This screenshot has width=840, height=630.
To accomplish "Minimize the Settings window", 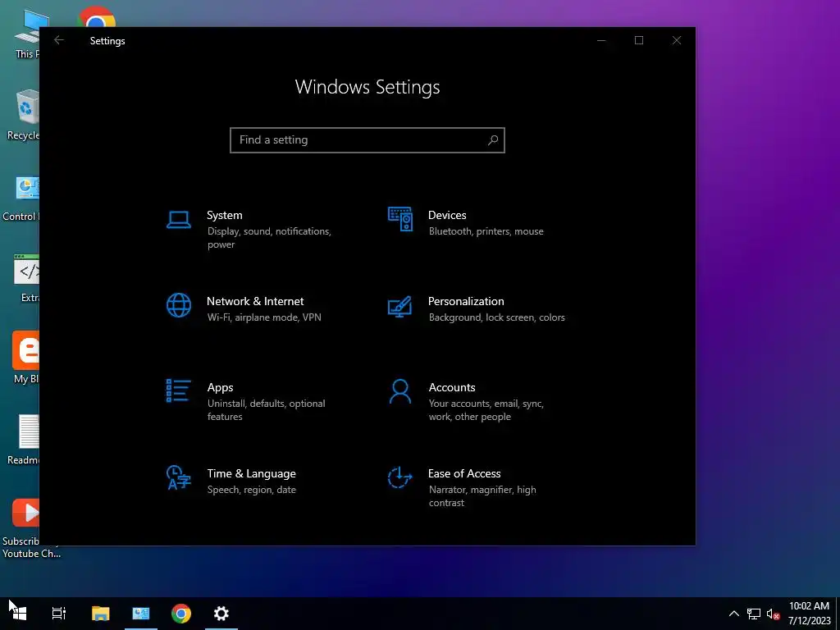I will [x=601, y=40].
